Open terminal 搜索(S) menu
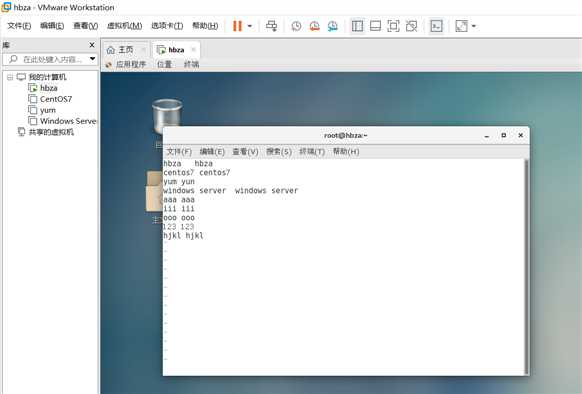This screenshot has height=394, width=582. 279,152
